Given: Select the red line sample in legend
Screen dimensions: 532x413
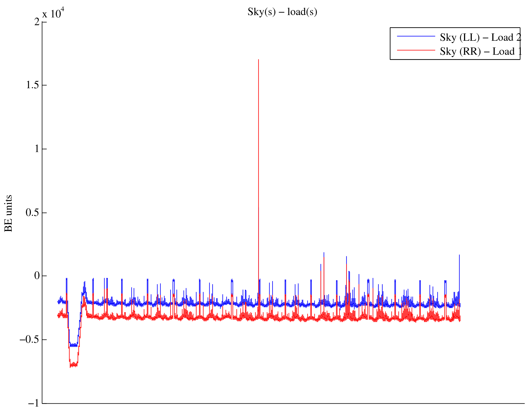Looking at the screenshot, I should pos(416,50).
